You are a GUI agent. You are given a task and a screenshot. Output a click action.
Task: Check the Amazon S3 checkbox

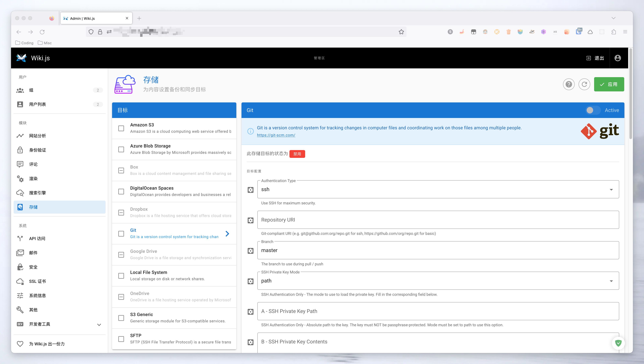(x=121, y=128)
